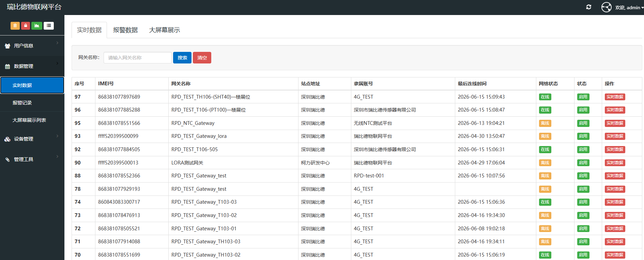
Task: Click the red 清空 button
Action: coord(202,58)
